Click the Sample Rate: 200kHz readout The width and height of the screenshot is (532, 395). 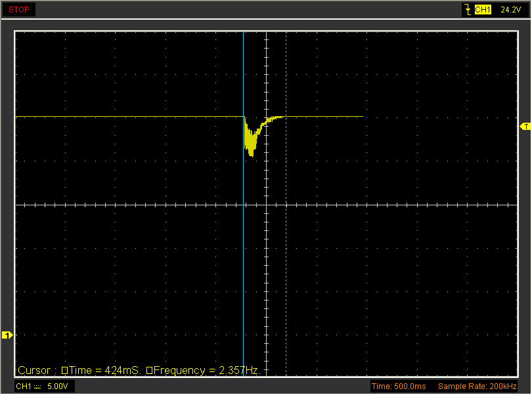pyautogui.click(x=477, y=386)
